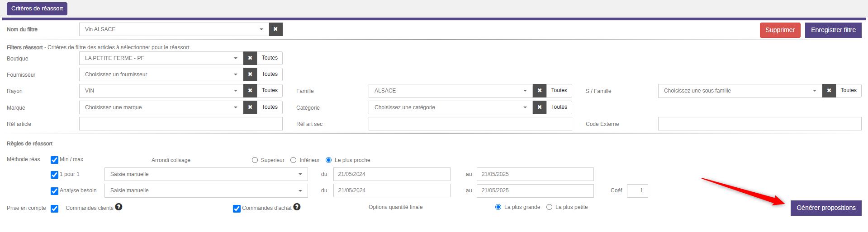Clear the Rayon VIN selection

pyautogui.click(x=250, y=91)
